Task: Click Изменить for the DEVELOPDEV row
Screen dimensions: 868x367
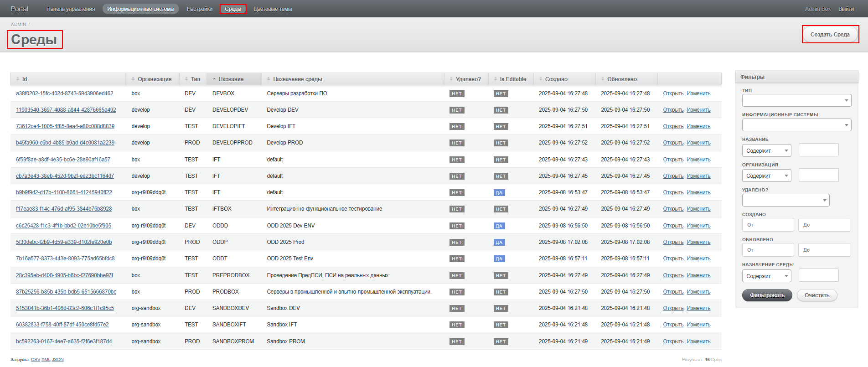Action: [x=699, y=110]
